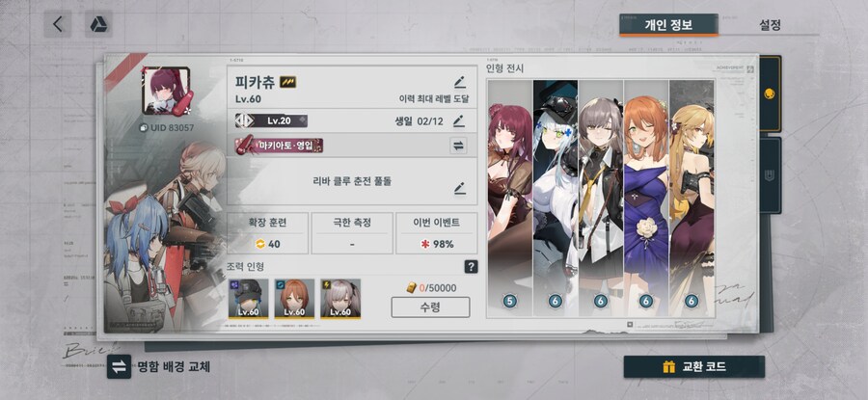Go back with the left arrow icon
This screenshot has height=400, width=868.
[58, 24]
